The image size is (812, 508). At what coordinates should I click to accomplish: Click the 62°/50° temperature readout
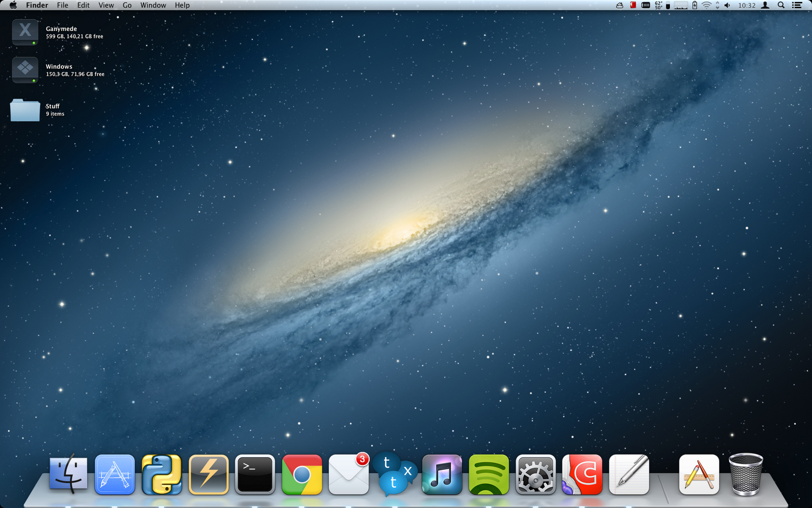coord(659,5)
